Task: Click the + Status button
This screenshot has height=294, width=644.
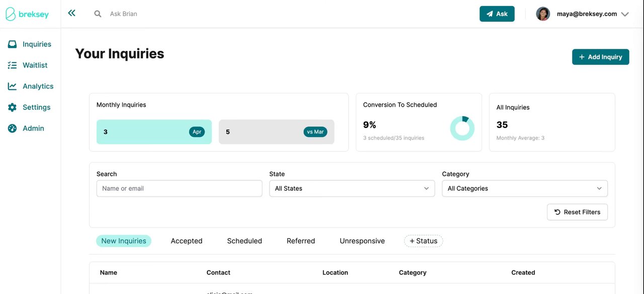Action: [x=423, y=241]
